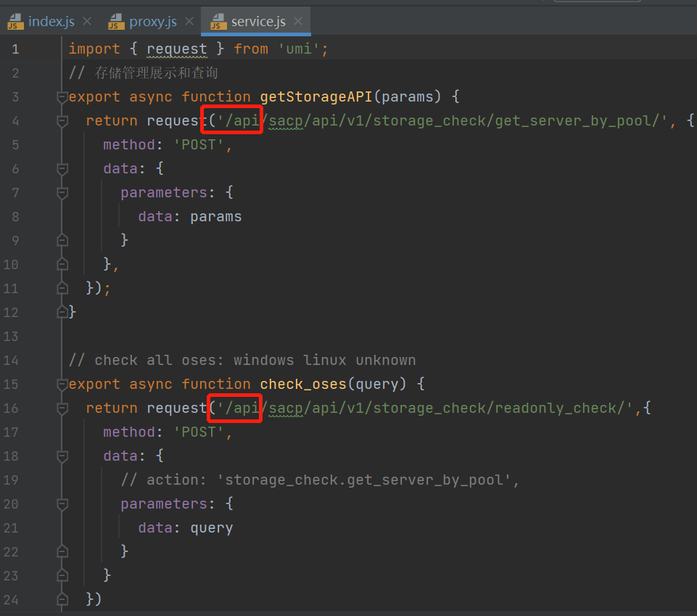Screen dimensions: 697x616
Task: Collapse the parameters object at line 20
Action: tap(62, 504)
